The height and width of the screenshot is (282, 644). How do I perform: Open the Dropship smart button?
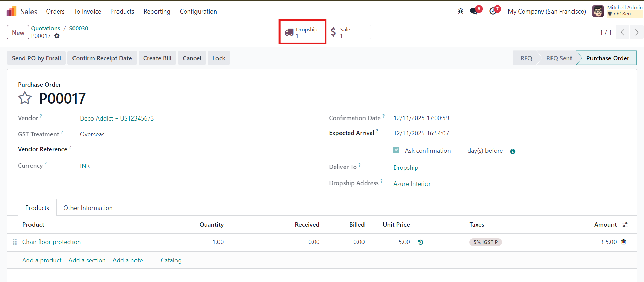302,32
